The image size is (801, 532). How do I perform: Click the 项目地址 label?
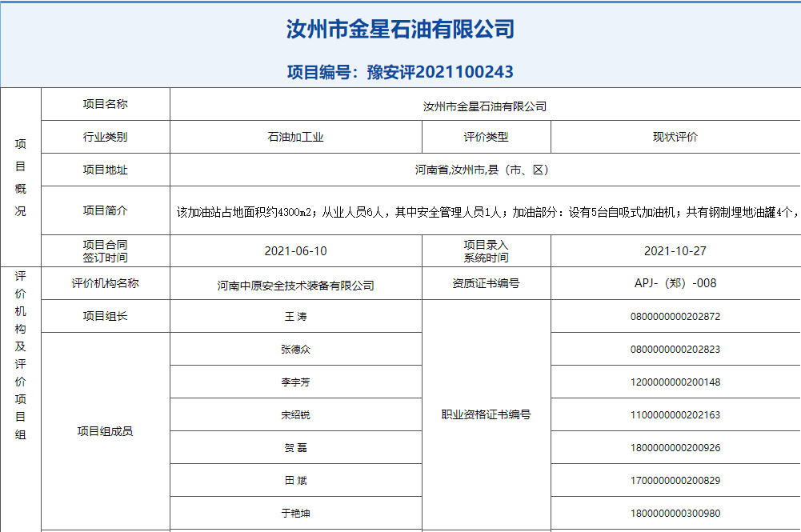click(x=106, y=170)
